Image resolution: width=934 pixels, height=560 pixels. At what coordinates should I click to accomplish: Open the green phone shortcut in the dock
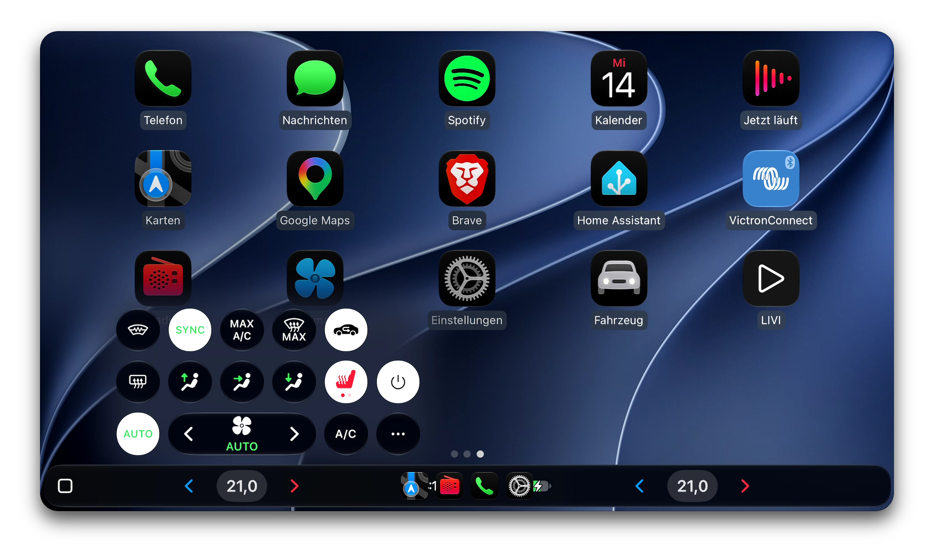[484, 486]
